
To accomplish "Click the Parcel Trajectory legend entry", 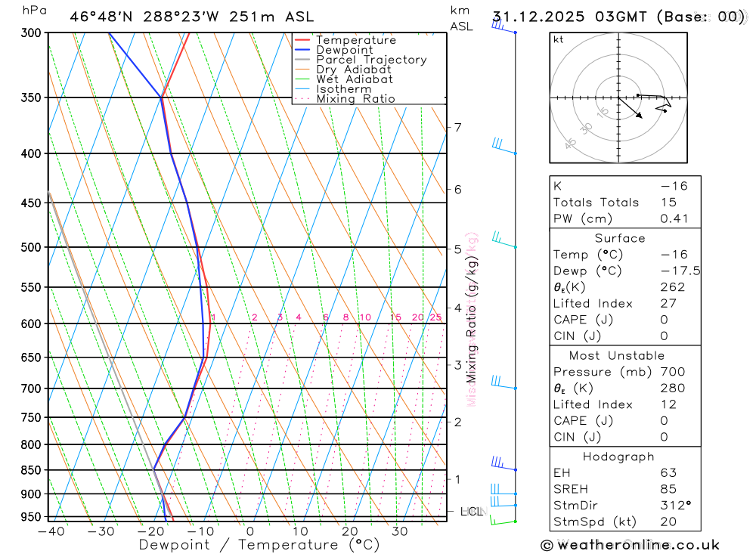I will coord(361,60).
